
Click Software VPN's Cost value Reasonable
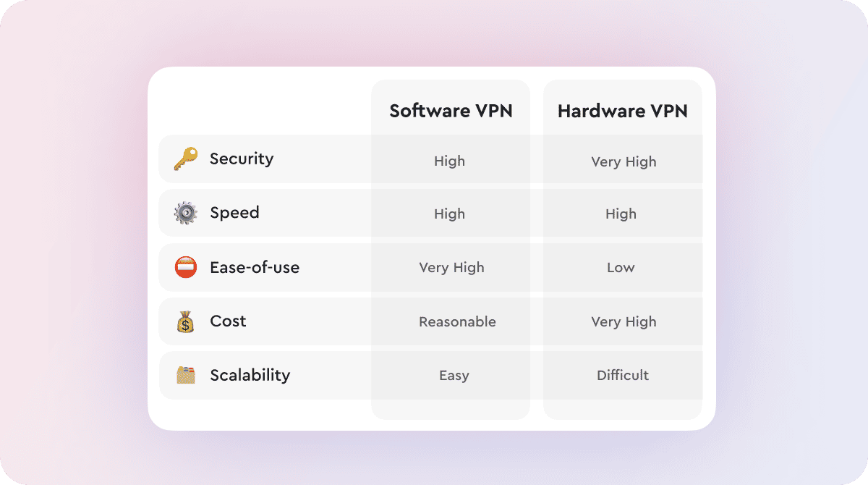[x=457, y=322]
